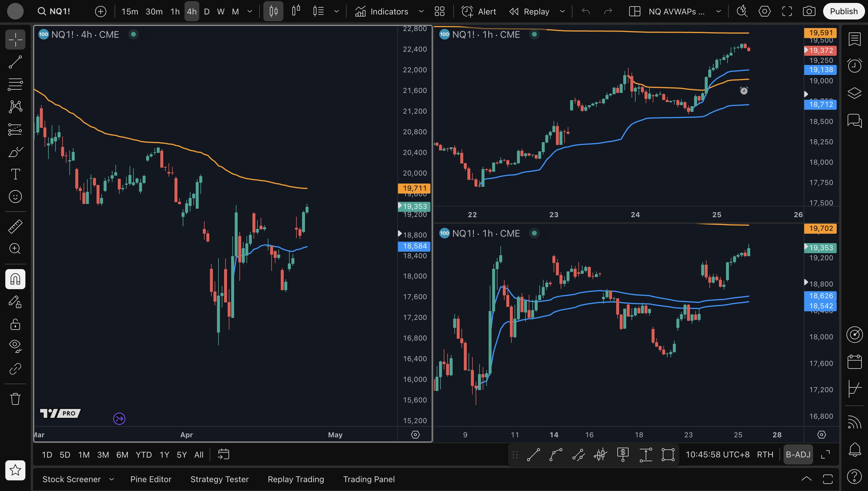The width and height of the screenshot is (868, 491).
Task: Expand the timeframe interval dropdown chevron
Action: coord(250,12)
